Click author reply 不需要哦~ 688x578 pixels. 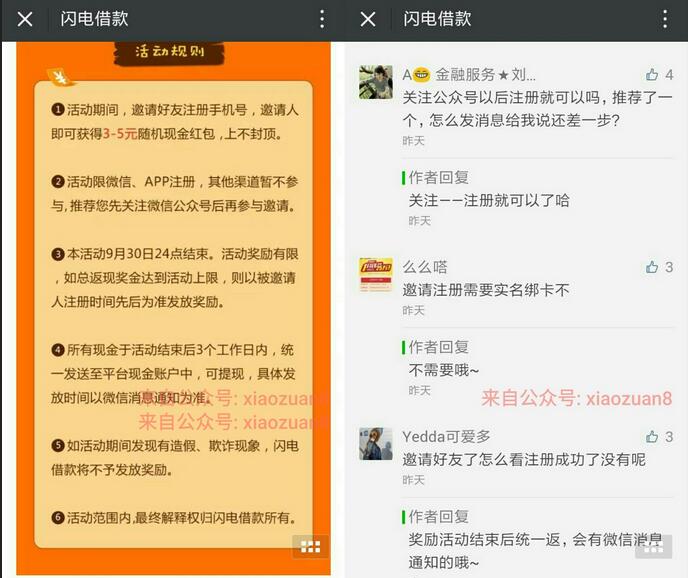444,370
